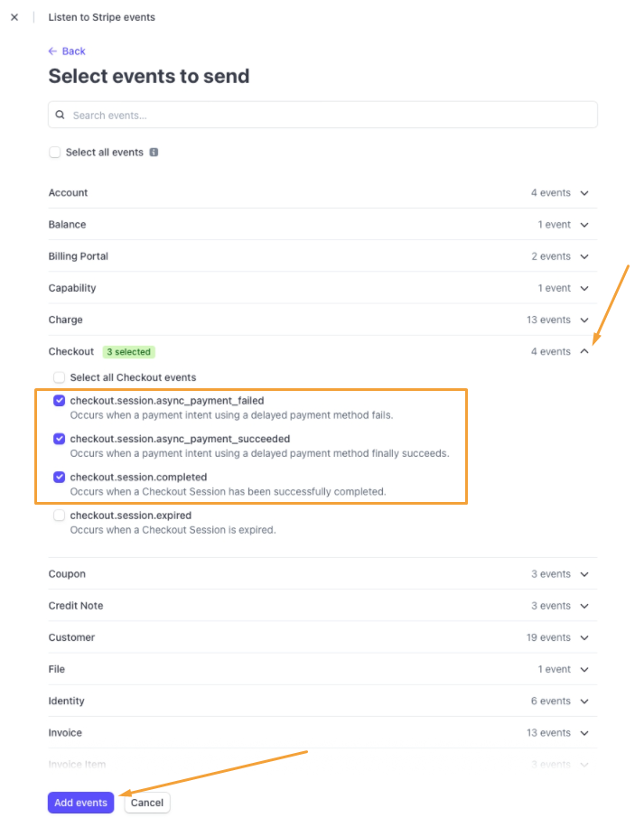Uncheck checkout.session.completed event
The height and width of the screenshot is (827, 644).
pyautogui.click(x=59, y=478)
